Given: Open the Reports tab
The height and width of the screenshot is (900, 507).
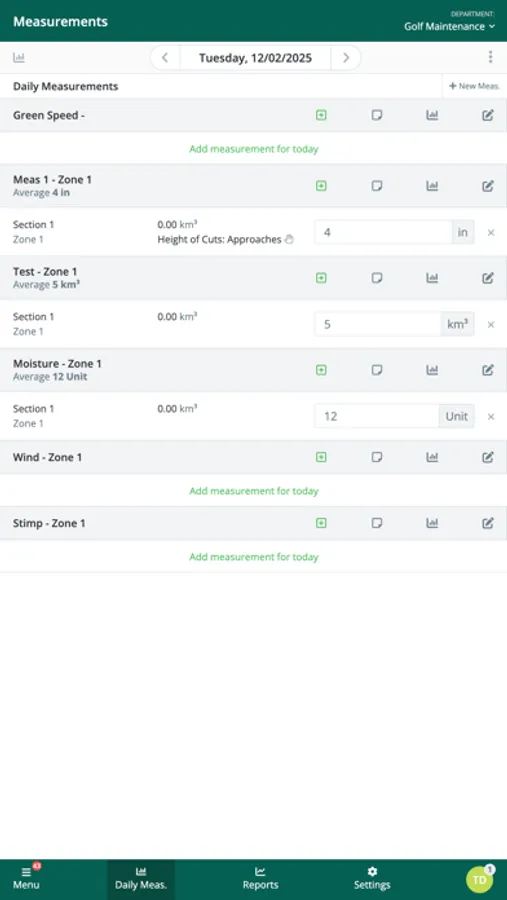Looking at the screenshot, I should coord(260,879).
